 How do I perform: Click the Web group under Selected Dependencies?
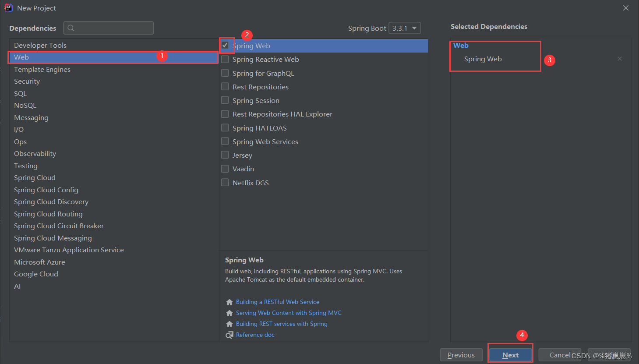click(461, 46)
